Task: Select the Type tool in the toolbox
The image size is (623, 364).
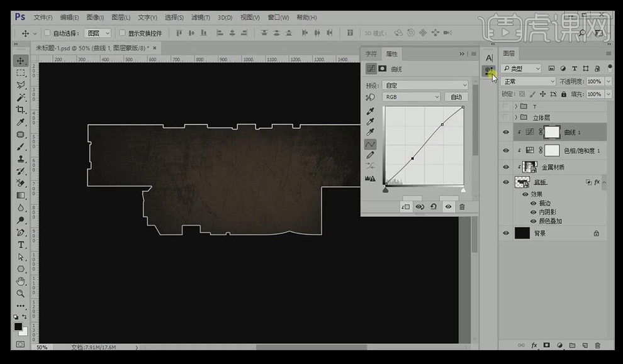Action: [x=21, y=245]
